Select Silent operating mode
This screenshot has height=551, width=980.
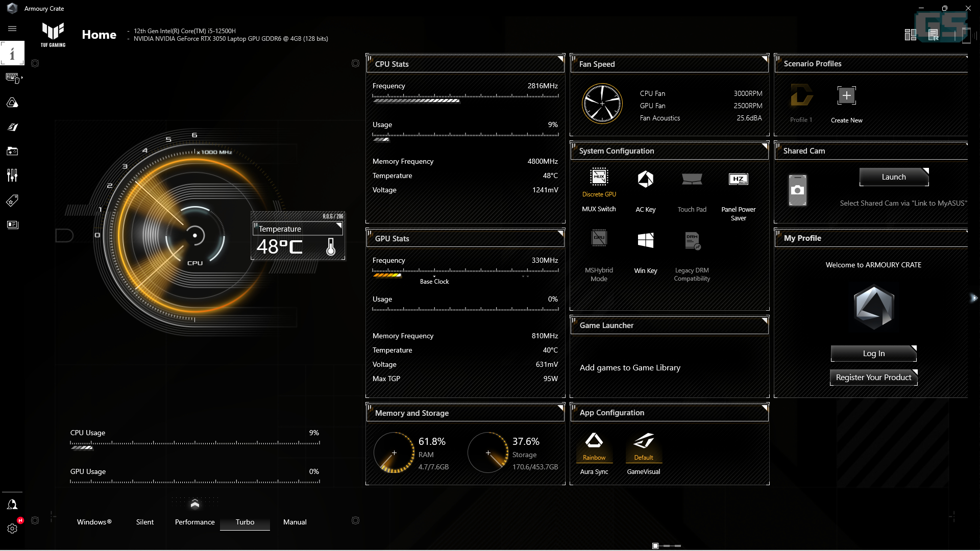click(x=145, y=522)
